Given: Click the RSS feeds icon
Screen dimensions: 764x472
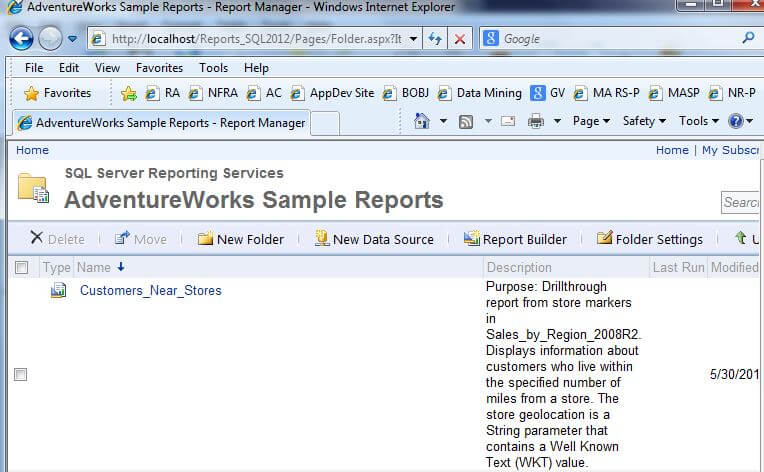Looking at the screenshot, I should 466,121.
